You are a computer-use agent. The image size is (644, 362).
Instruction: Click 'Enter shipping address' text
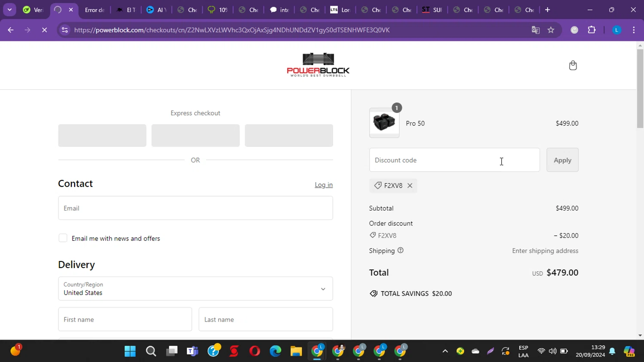tap(545, 251)
